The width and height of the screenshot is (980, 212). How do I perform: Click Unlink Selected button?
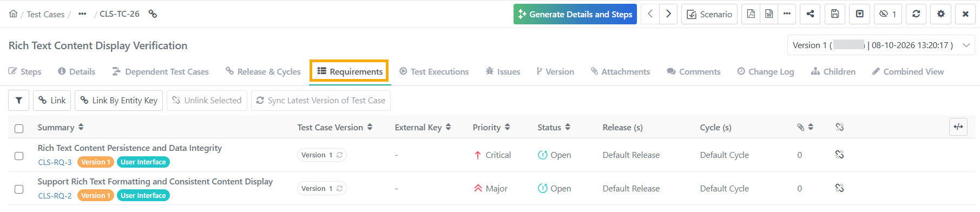pos(207,101)
